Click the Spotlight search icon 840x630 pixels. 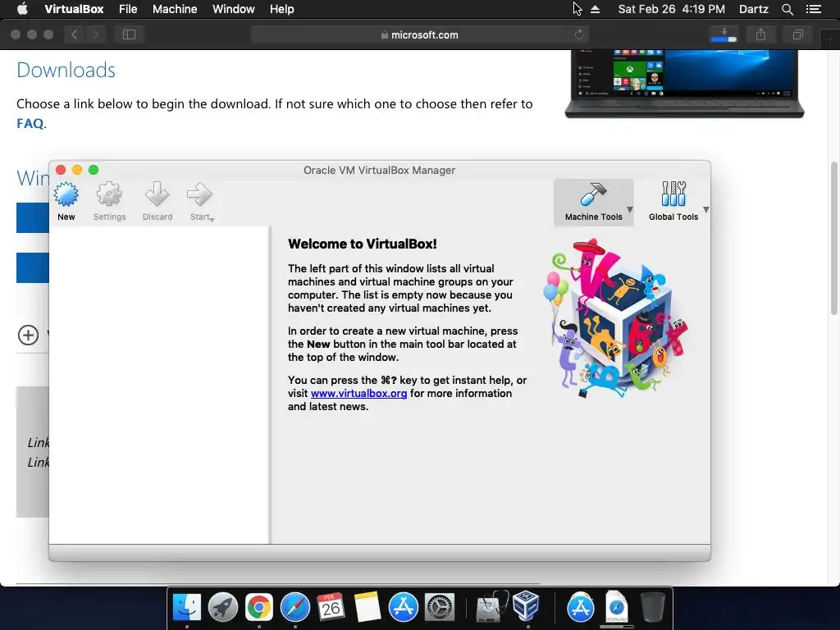click(x=787, y=9)
